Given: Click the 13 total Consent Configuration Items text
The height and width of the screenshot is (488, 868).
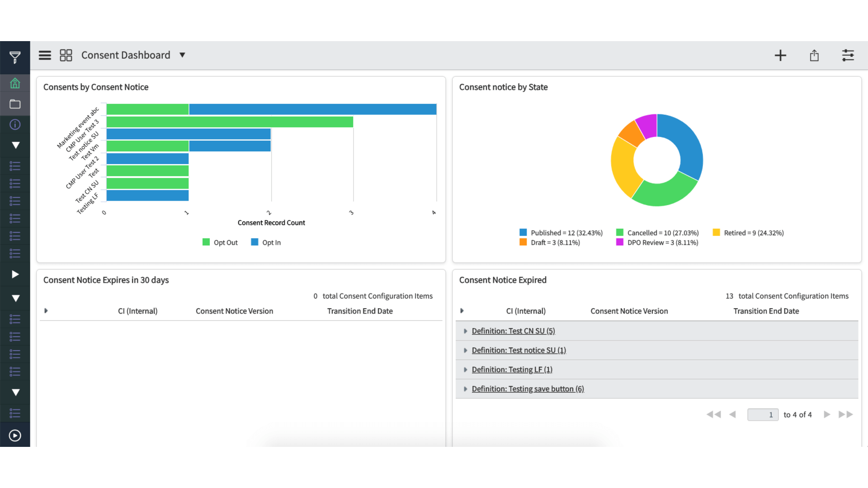Looking at the screenshot, I should (x=787, y=296).
